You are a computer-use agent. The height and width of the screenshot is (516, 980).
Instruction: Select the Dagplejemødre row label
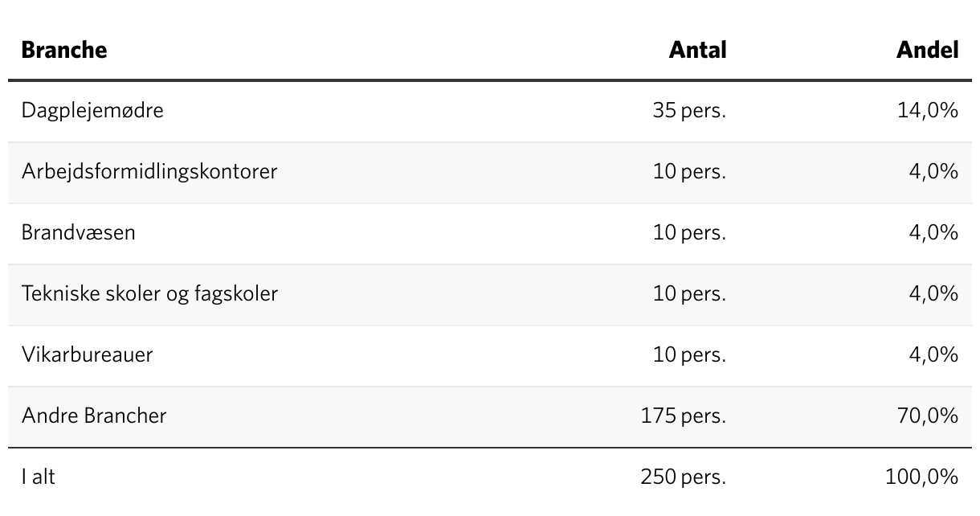92,110
